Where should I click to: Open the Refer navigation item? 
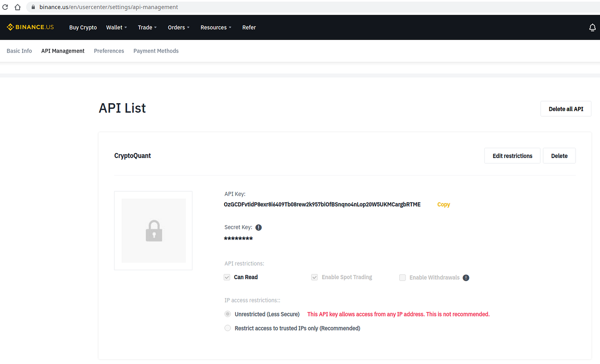point(249,27)
